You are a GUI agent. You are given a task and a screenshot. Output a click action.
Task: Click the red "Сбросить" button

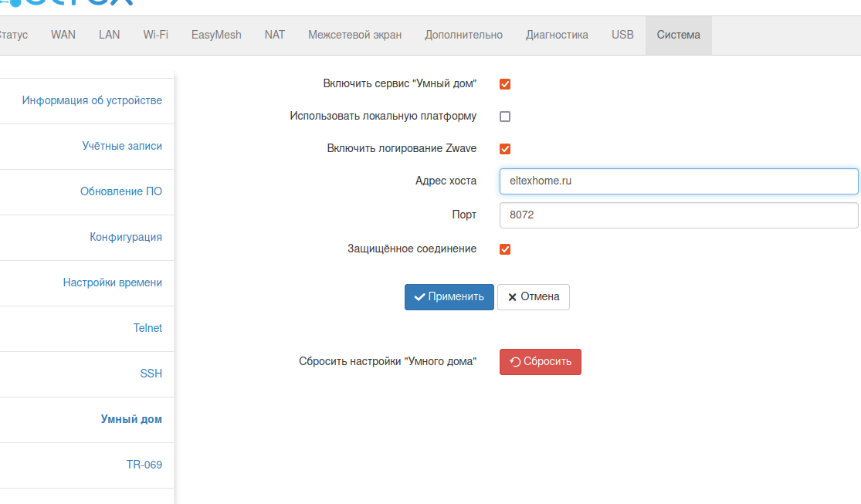[x=540, y=362]
